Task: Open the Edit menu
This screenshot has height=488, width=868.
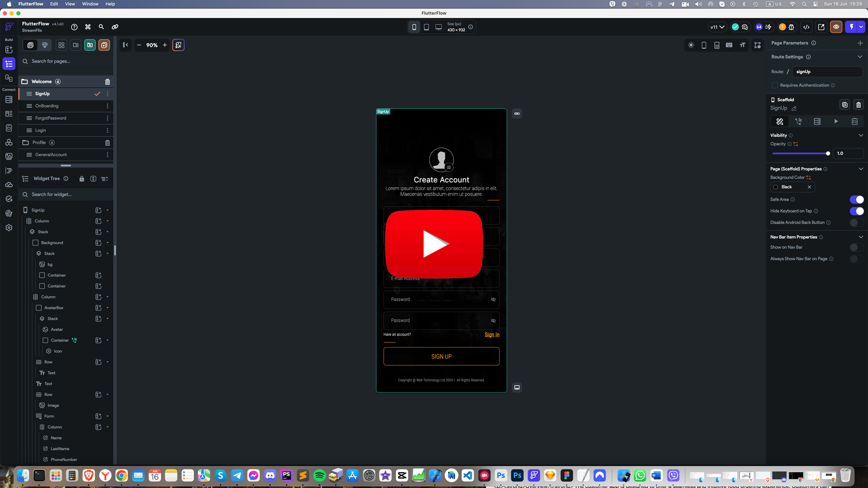Action: (x=54, y=4)
